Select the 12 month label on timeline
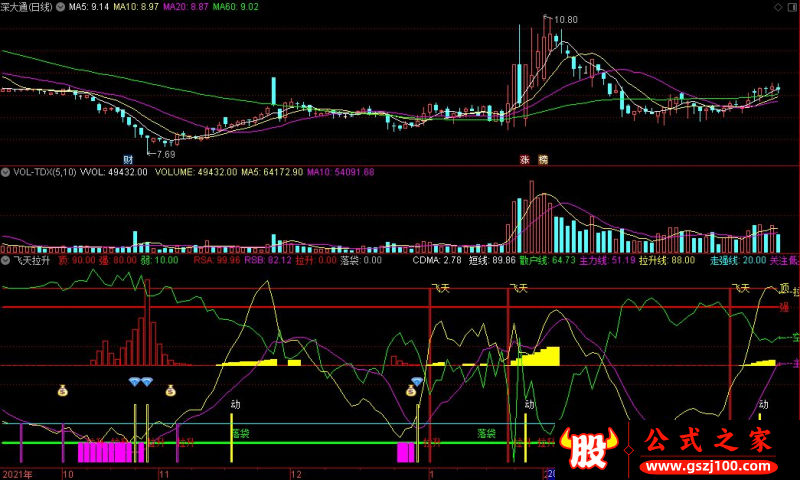The height and width of the screenshot is (480, 800). tap(296, 474)
